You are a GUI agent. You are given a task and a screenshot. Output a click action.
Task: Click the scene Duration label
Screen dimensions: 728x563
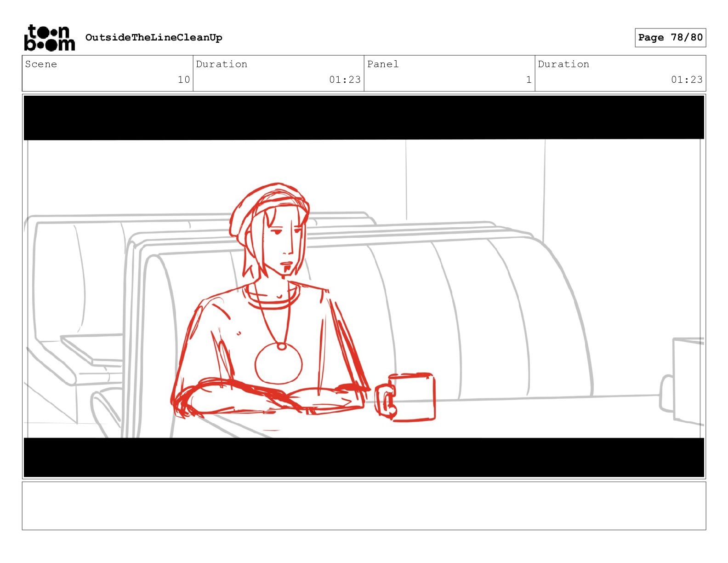point(222,64)
